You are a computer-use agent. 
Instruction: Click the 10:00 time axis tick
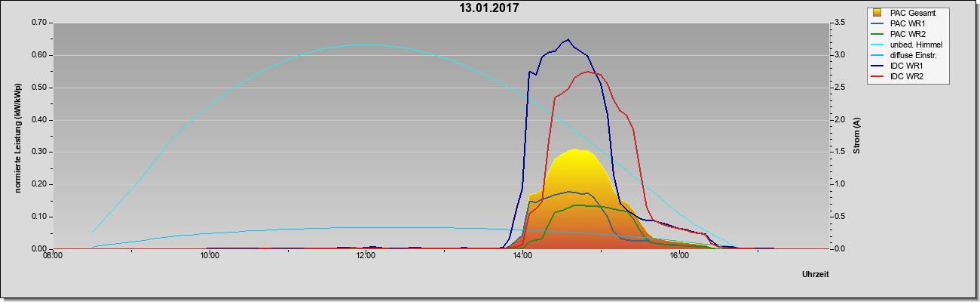(x=209, y=256)
